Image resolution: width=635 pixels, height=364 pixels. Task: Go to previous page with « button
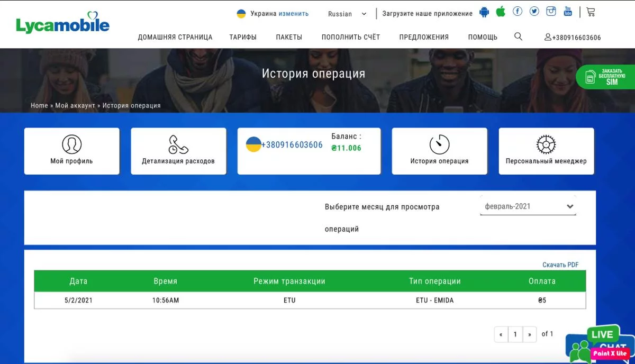click(x=501, y=334)
